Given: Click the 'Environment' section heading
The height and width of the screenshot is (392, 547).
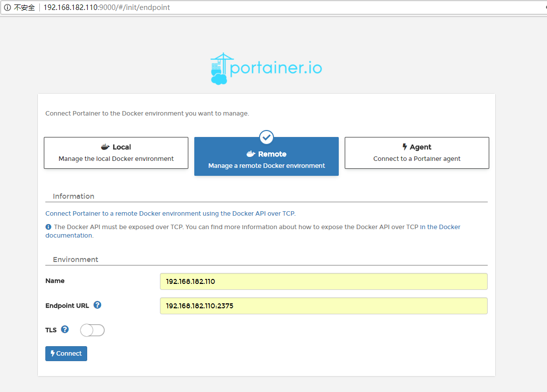Looking at the screenshot, I should tap(75, 260).
